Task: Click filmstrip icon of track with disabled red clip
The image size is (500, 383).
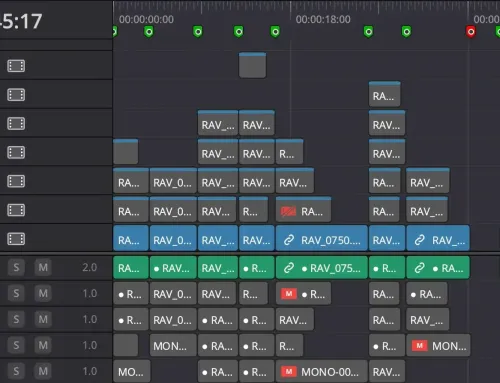Action: coord(16,210)
